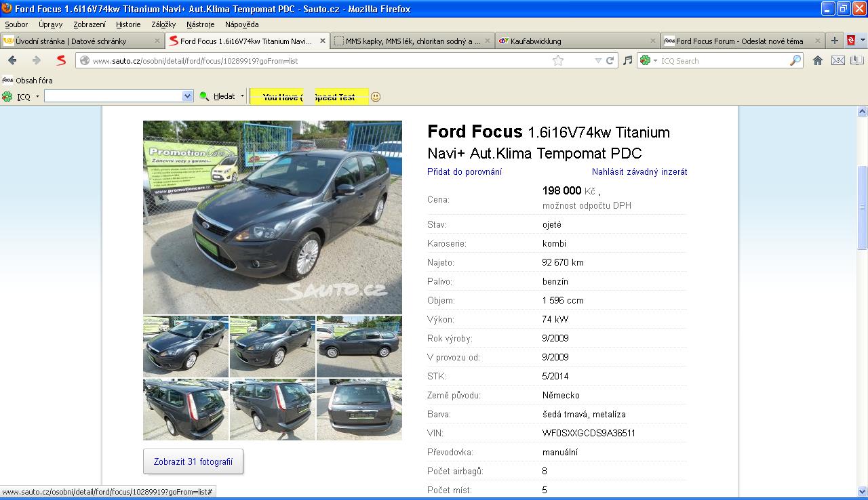The height and width of the screenshot is (500, 868).
Task: Click the Seznam red S toolbar icon
Action: coord(61,60)
